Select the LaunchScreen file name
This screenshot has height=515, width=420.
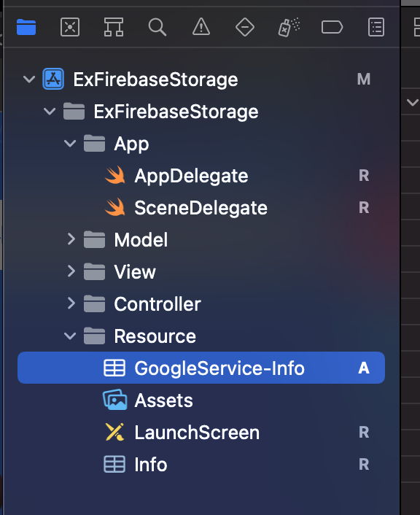coord(197,433)
